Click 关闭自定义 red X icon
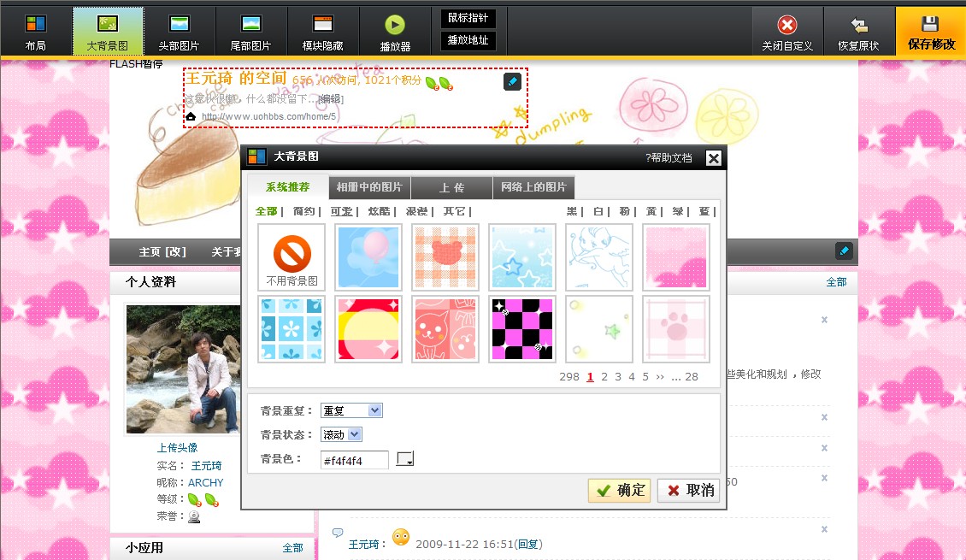The width and height of the screenshot is (966, 560). coord(787,26)
